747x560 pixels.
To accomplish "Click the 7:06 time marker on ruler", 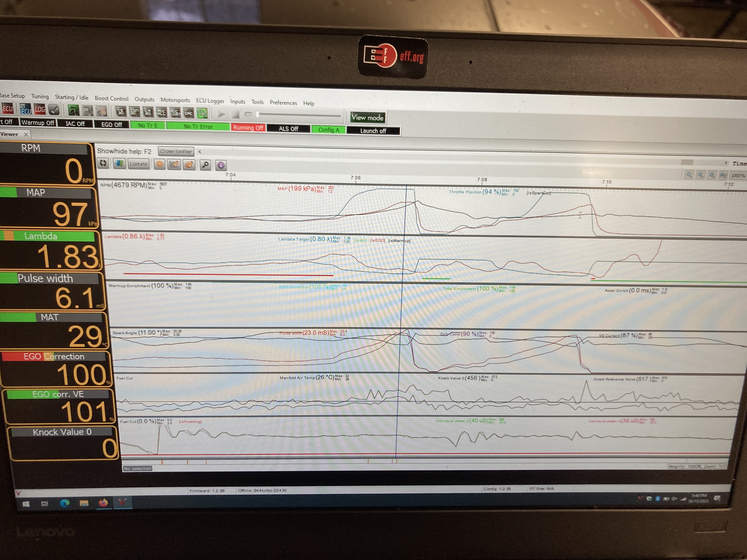I will coord(356,178).
